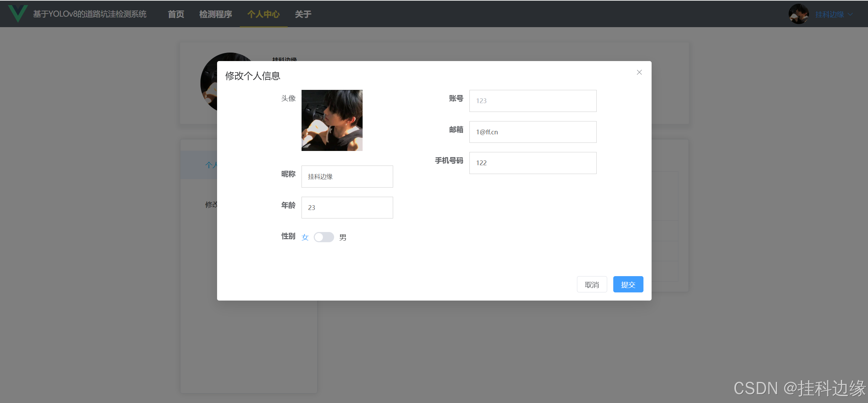The image size is (868, 403).
Task: Select the 女 gender label
Action: tap(305, 237)
